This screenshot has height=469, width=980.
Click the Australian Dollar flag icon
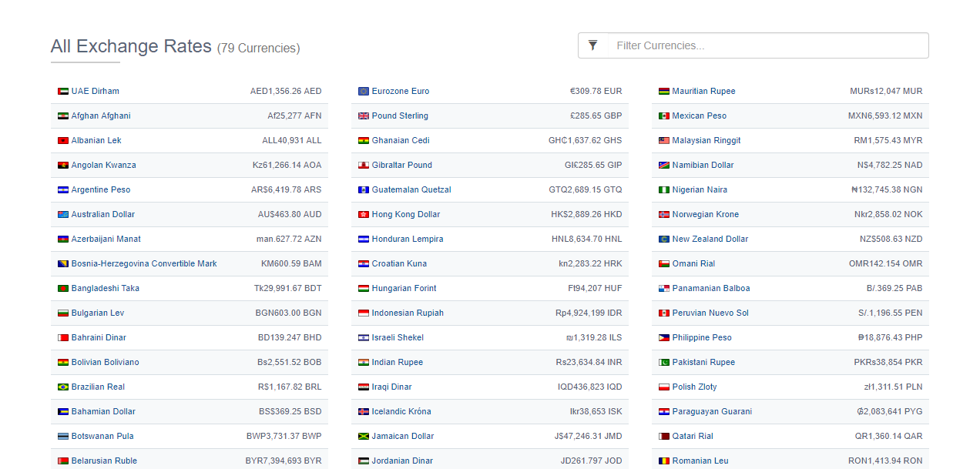[63, 215]
